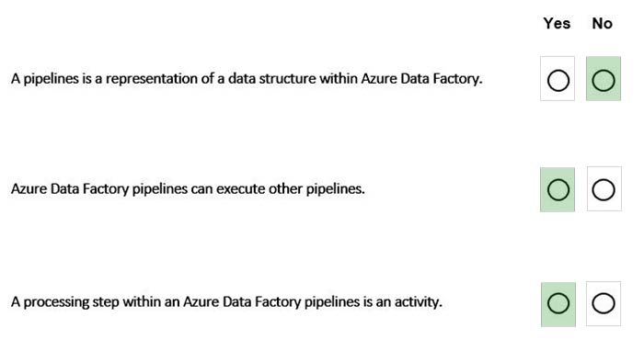The width and height of the screenshot is (644, 351).
Task: Click the statement about a processing step activity
Action: [226, 302]
